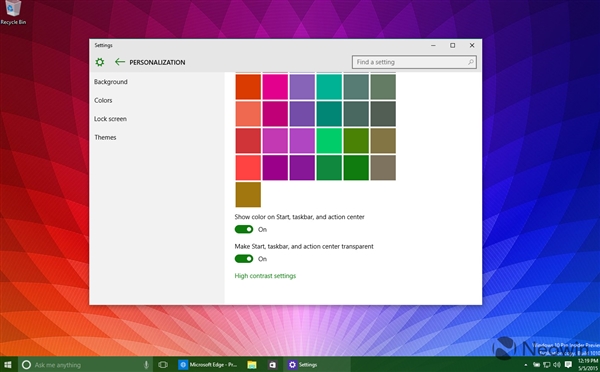
Task: Pick the taupe swatch ending the fourth row
Action: coord(383,167)
